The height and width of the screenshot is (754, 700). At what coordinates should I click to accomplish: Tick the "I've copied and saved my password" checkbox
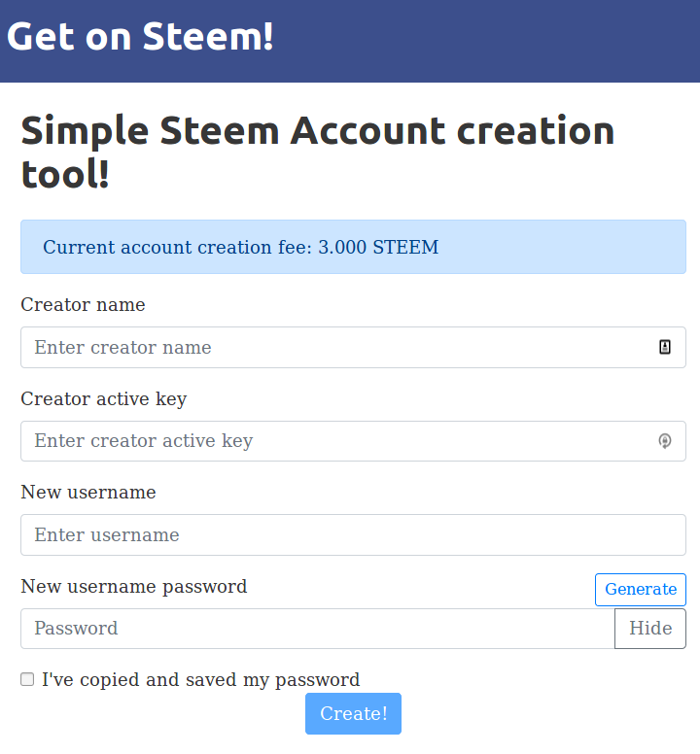pos(27,679)
